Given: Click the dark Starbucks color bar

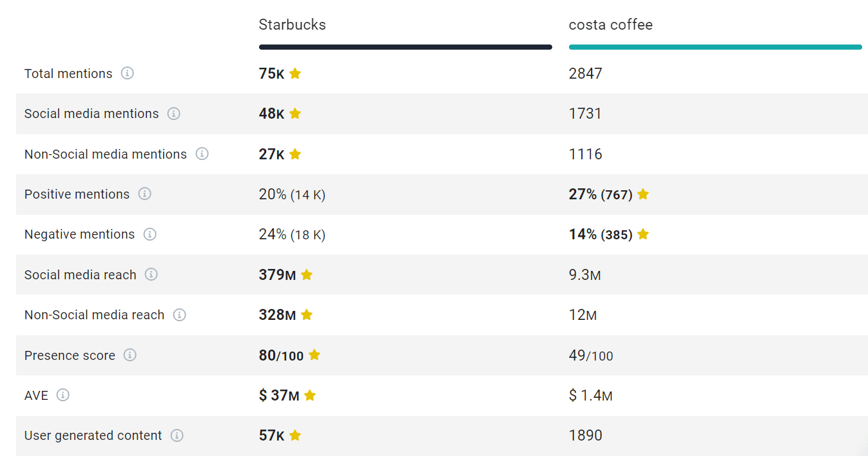Looking at the screenshot, I should tap(405, 47).
